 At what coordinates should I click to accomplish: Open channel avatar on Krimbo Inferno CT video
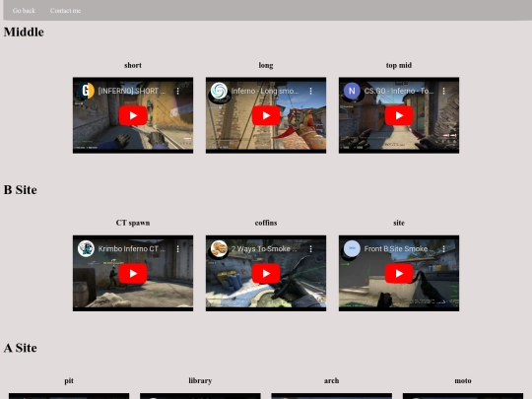(x=86, y=248)
